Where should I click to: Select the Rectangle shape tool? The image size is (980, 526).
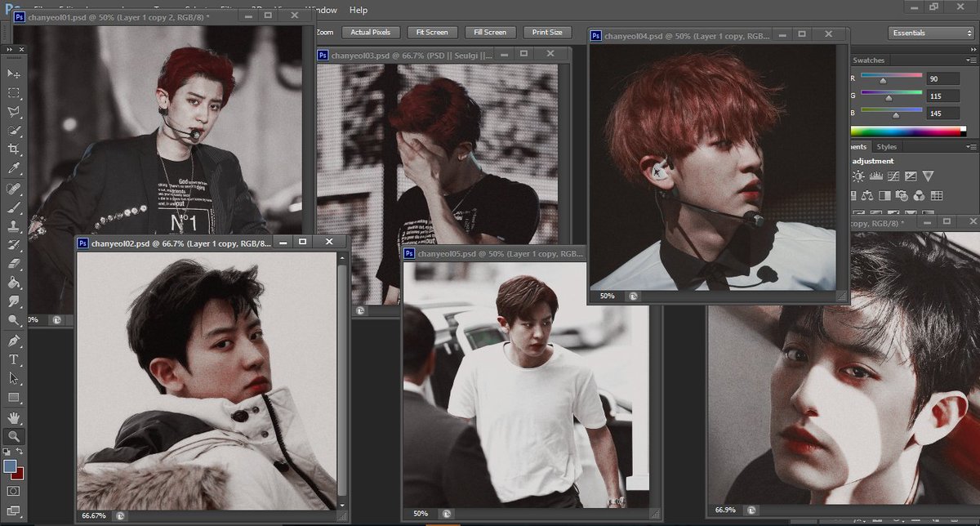pos(14,397)
